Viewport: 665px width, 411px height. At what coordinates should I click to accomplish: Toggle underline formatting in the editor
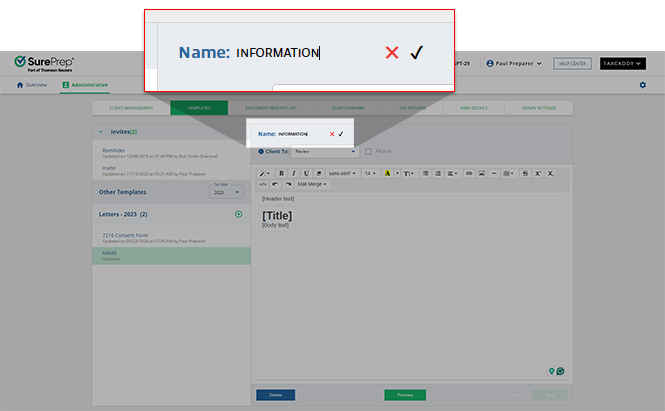tap(306, 173)
